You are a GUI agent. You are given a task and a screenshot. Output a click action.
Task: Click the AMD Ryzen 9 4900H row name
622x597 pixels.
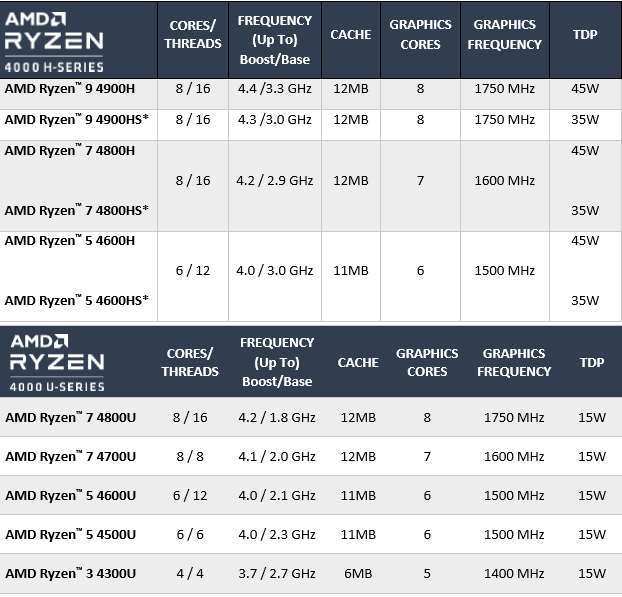click(70, 88)
